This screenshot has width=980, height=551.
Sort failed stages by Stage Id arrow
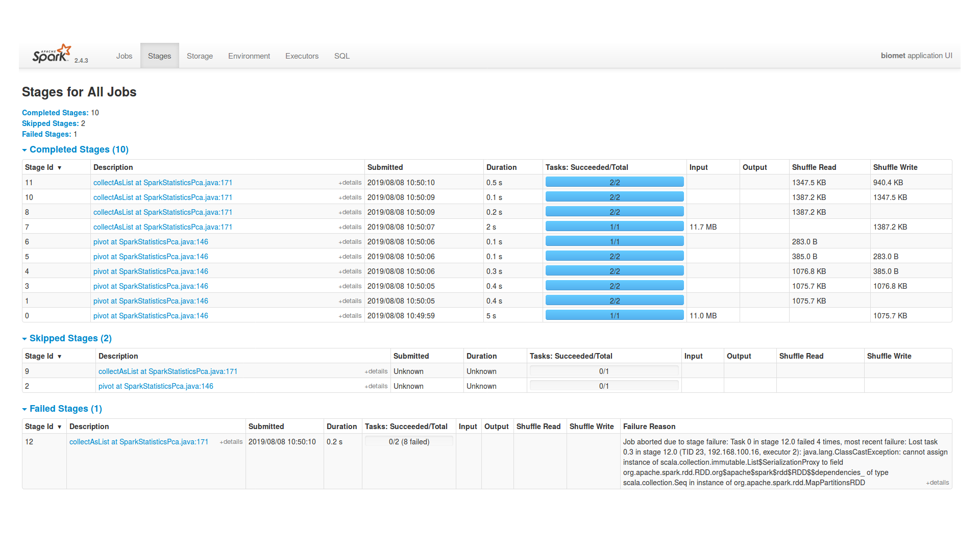pyautogui.click(x=59, y=427)
